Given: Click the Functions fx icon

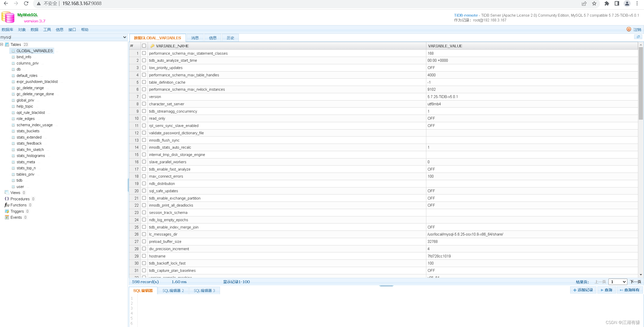Looking at the screenshot, I should [7, 205].
